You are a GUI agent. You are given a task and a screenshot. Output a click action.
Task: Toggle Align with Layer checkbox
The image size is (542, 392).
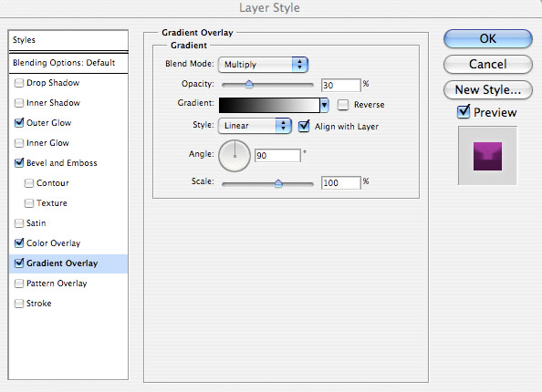point(304,126)
